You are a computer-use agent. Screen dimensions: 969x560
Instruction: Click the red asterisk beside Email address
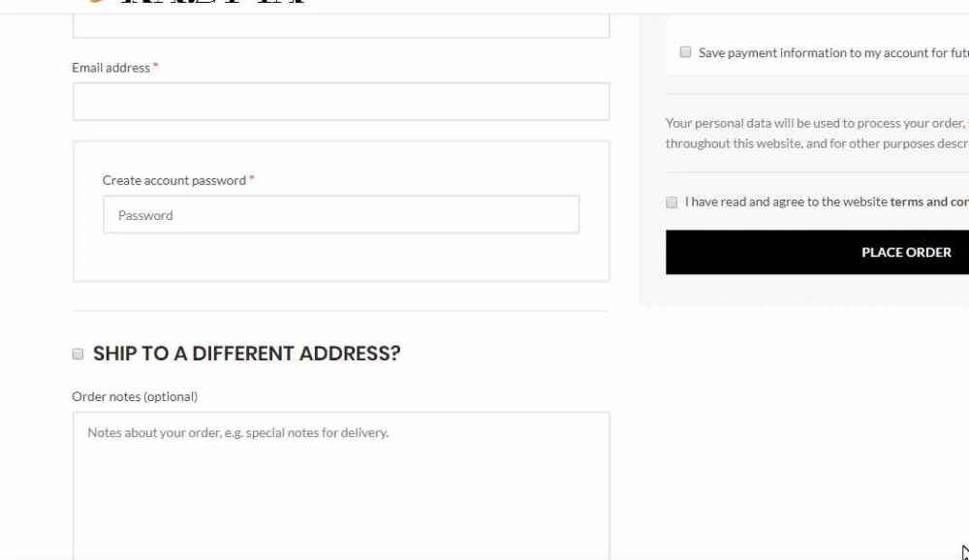[x=156, y=66]
